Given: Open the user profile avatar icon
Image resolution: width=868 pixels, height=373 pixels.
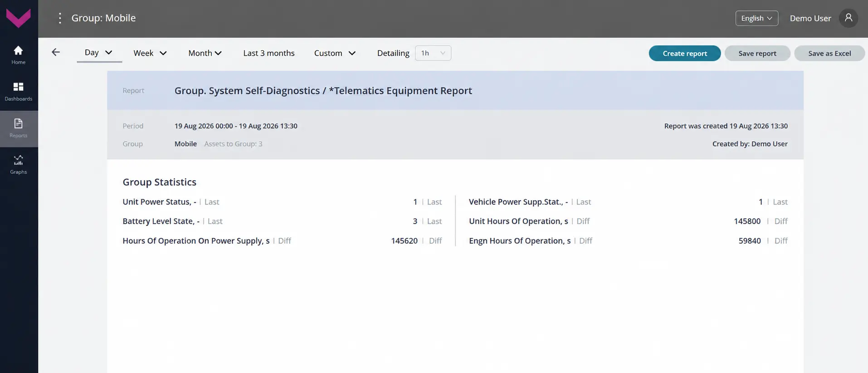Looking at the screenshot, I should pyautogui.click(x=848, y=18).
